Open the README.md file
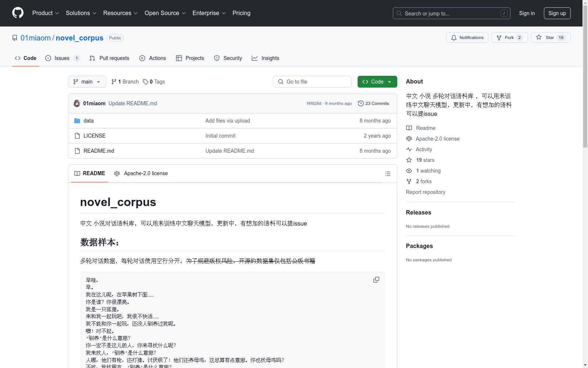 (x=99, y=151)
